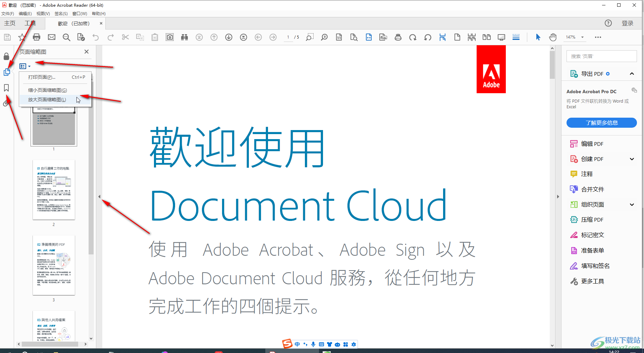Screen dimensions: 644x353
Task: Collapse left navigation pane arrow
Action: coord(99,197)
